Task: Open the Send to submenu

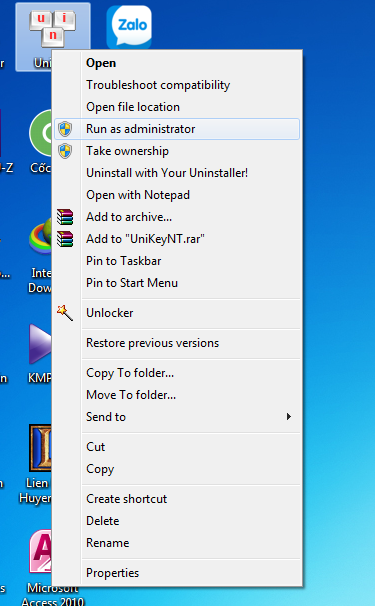Action: pyautogui.click(x=177, y=417)
